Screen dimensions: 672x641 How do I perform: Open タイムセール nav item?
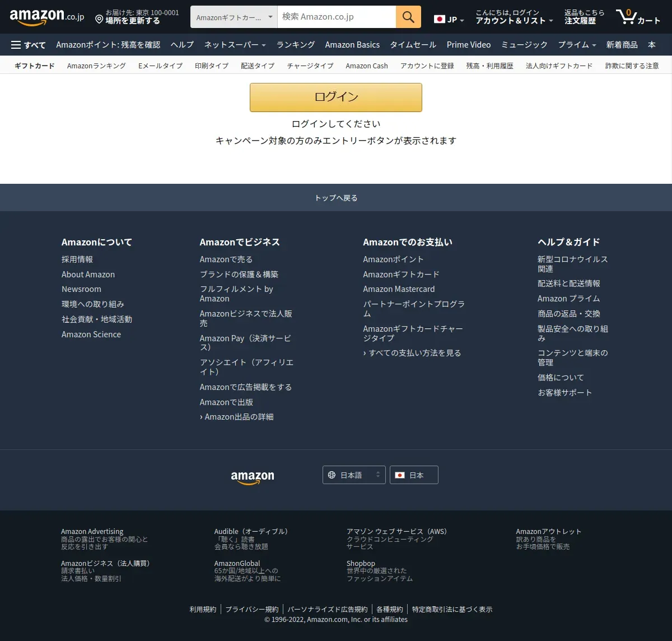413,45
